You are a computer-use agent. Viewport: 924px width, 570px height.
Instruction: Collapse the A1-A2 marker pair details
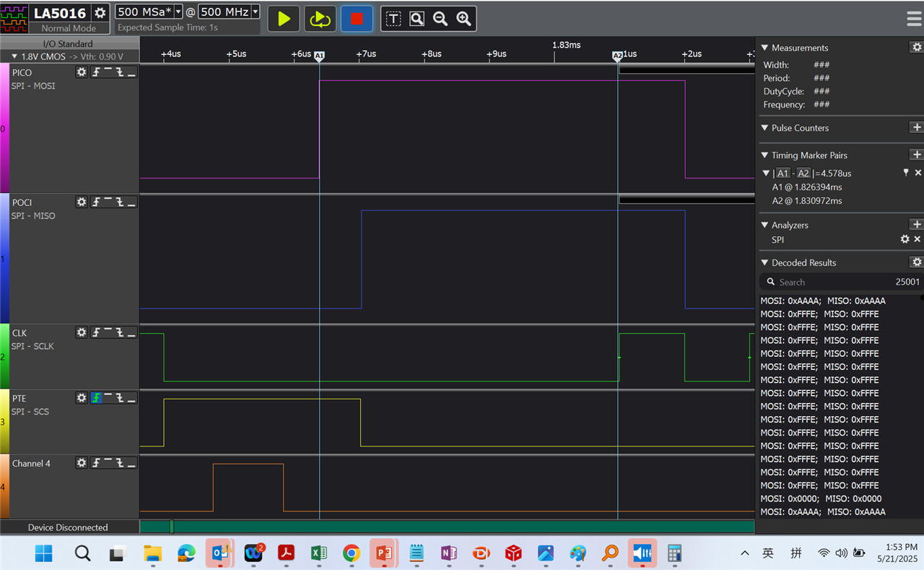pos(767,173)
